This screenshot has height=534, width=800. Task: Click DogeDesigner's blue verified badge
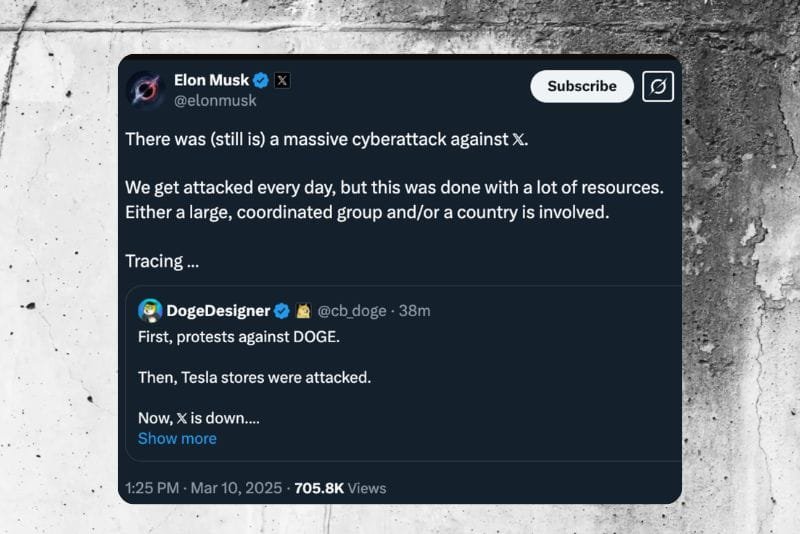click(x=283, y=311)
